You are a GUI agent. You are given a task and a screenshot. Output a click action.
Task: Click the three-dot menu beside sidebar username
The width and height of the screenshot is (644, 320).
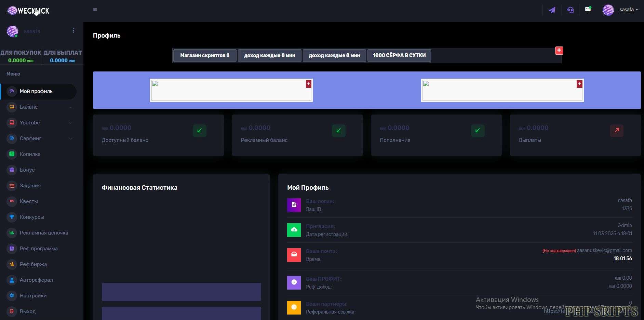coord(73,30)
